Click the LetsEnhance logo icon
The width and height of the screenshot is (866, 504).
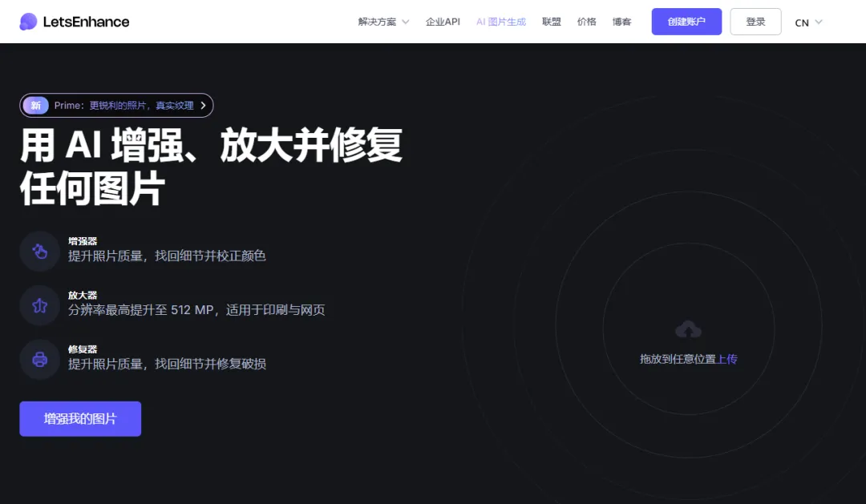pyautogui.click(x=28, y=22)
